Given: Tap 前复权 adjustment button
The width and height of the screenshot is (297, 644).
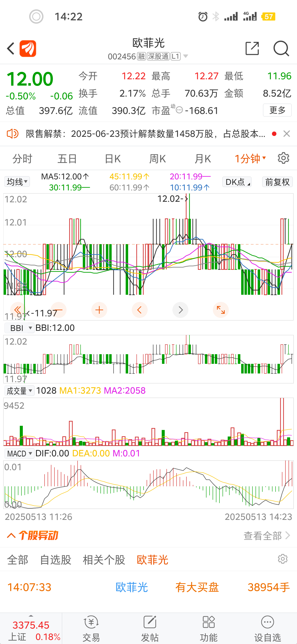Looking at the screenshot, I should click(x=277, y=182).
